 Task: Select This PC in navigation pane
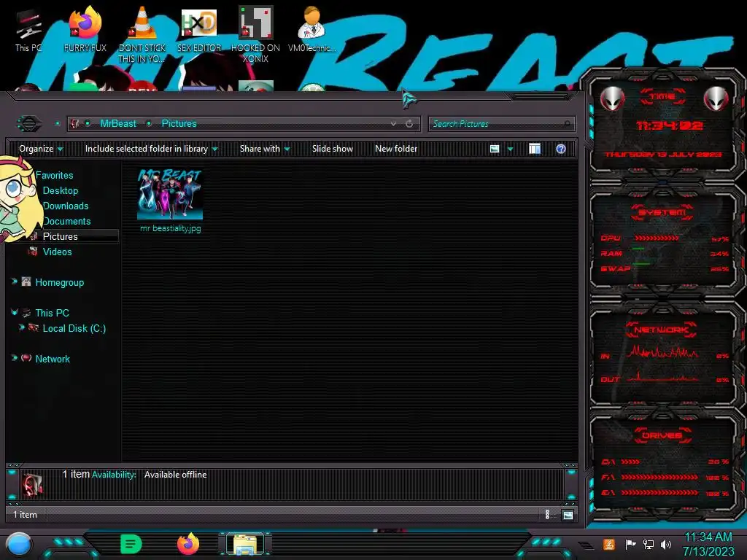pos(52,313)
